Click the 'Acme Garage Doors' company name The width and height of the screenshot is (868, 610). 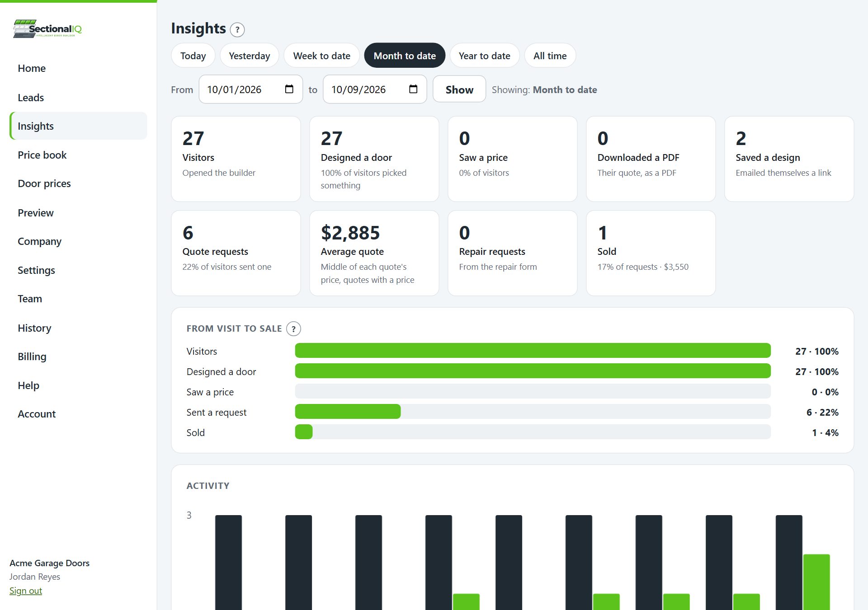pyautogui.click(x=49, y=563)
